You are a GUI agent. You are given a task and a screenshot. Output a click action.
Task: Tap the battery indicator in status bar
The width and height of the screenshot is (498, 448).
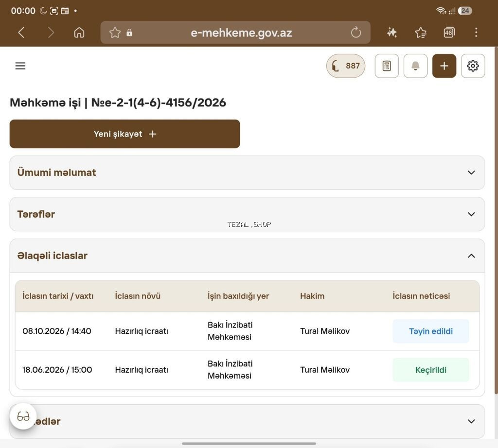pos(465,11)
